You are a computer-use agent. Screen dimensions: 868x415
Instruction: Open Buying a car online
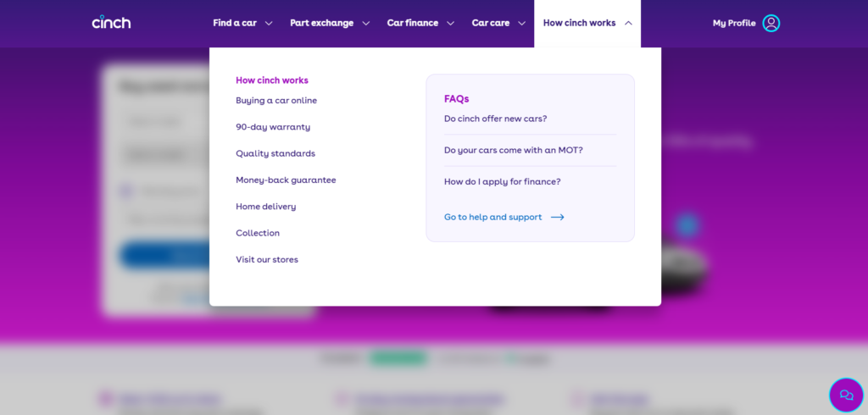[276, 100]
